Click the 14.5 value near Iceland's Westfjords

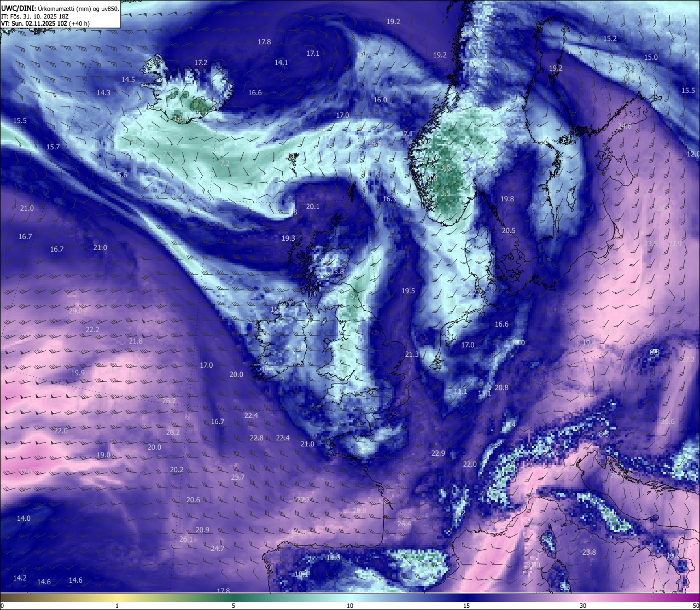(128, 80)
